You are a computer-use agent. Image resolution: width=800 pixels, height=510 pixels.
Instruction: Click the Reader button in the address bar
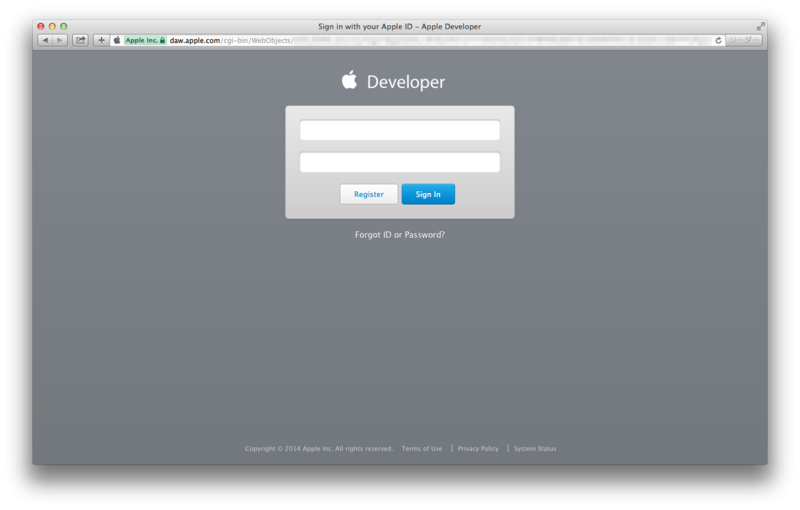tap(743, 40)
